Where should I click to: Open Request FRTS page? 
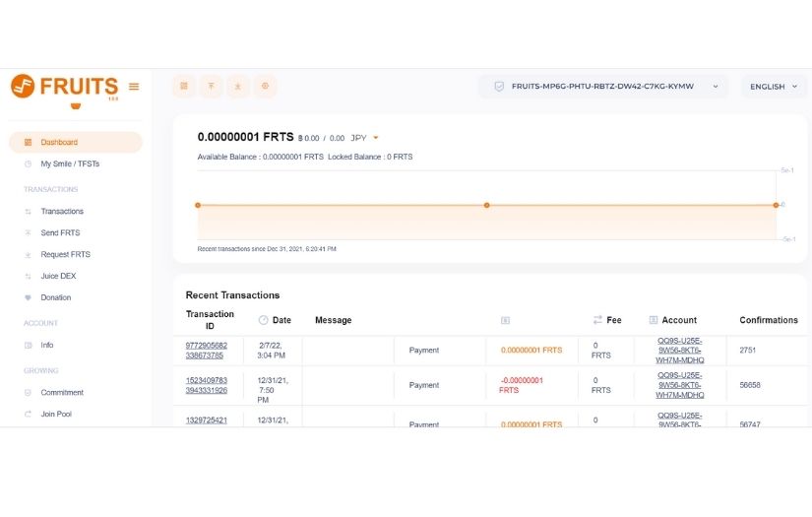tap(65, 254)
